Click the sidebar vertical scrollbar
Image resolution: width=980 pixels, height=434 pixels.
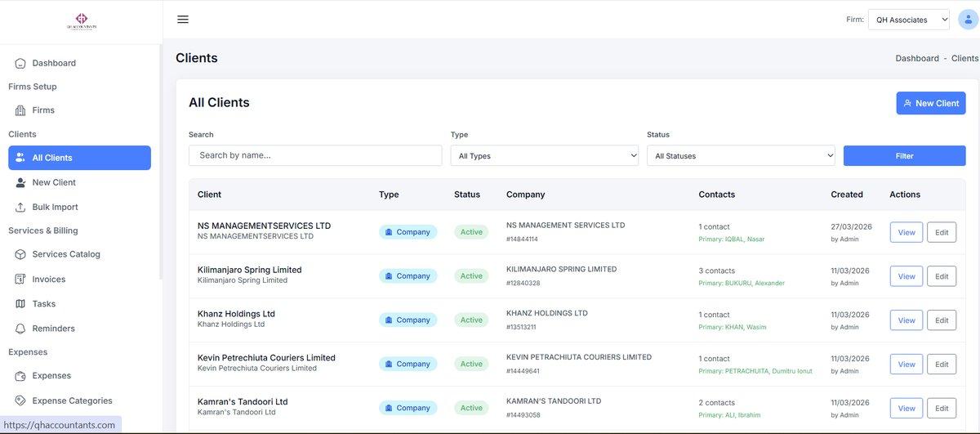(x=161, y=163)
